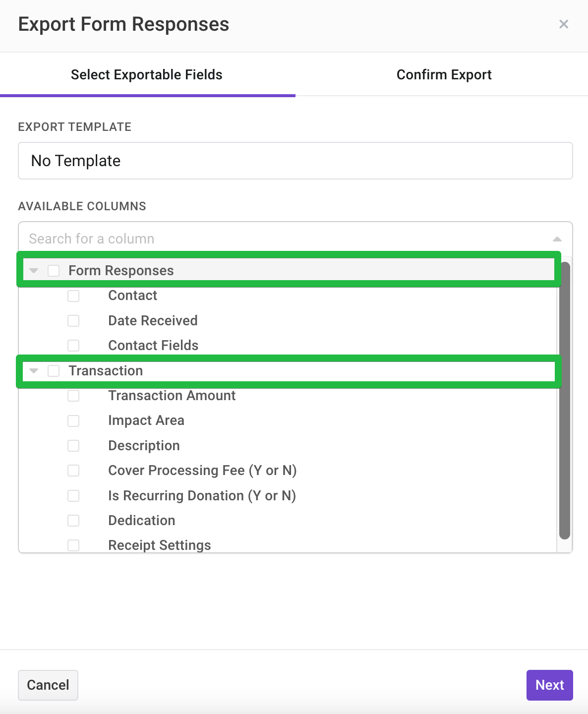Viewport: 588px width, 714px height.
Task: Check the Transaction group checkbox
Action: [54, 371]
